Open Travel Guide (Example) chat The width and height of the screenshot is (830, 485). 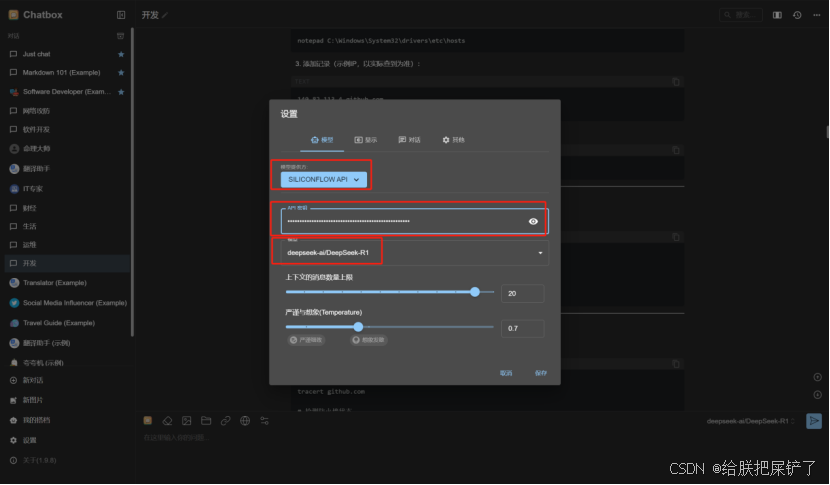coord(67,323)
